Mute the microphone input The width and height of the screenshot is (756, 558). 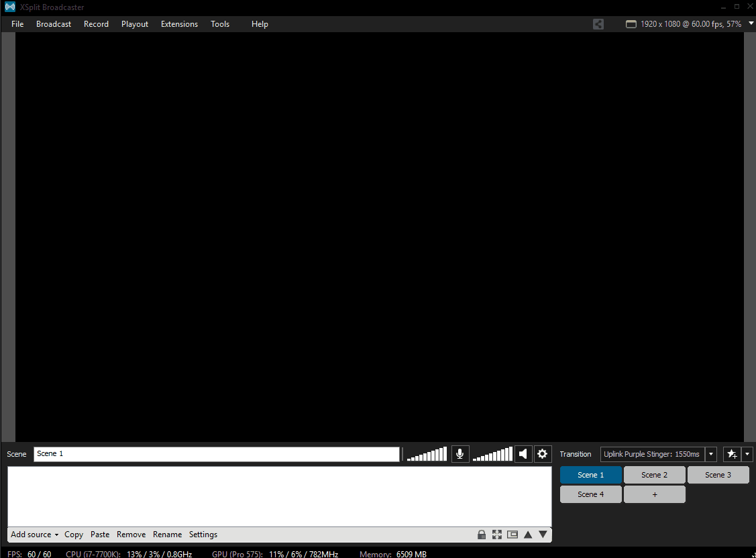tap(460, 454)
